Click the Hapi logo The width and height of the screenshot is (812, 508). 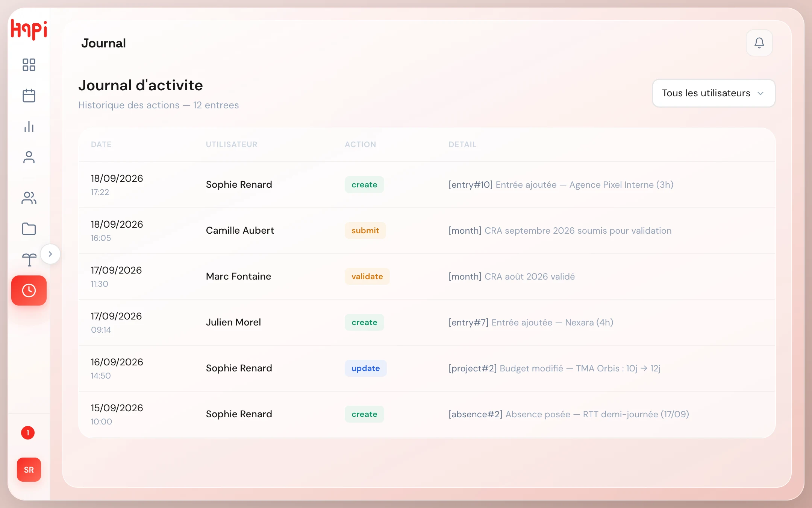(x=29, y=29)
